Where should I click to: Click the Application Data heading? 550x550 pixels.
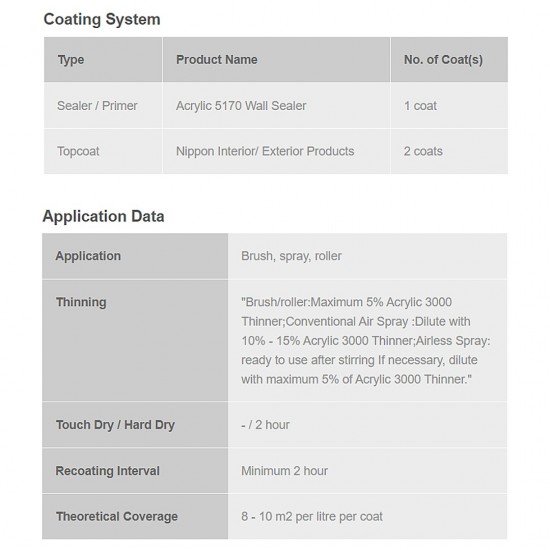[x=103, y=216]
